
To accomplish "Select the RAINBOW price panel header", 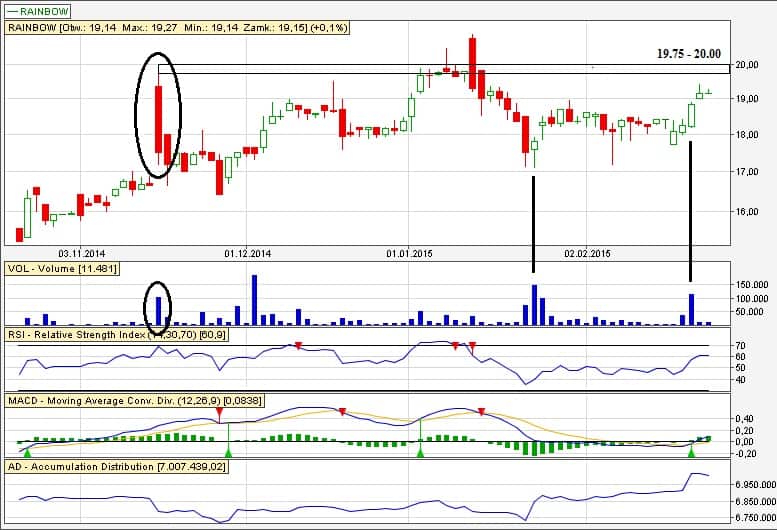I will [x=178, y=28].
